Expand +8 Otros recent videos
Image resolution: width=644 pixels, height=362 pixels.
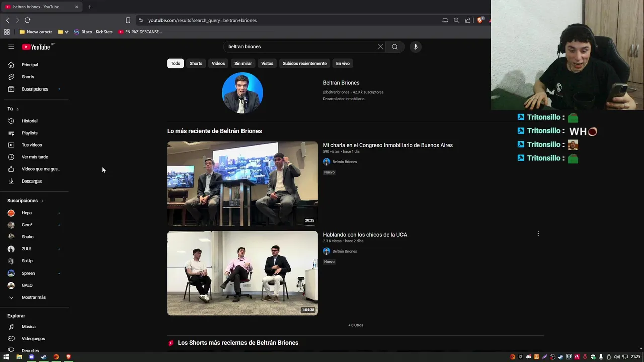click(356, 325)
